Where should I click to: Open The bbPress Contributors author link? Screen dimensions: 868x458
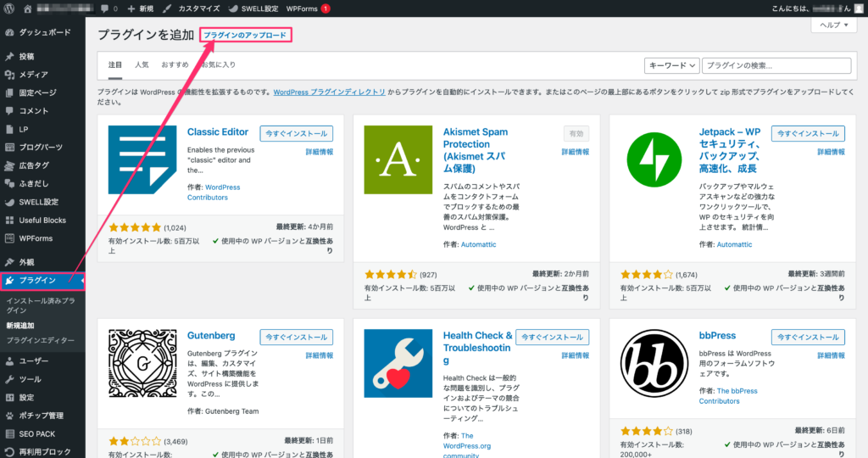coord(728,396)
